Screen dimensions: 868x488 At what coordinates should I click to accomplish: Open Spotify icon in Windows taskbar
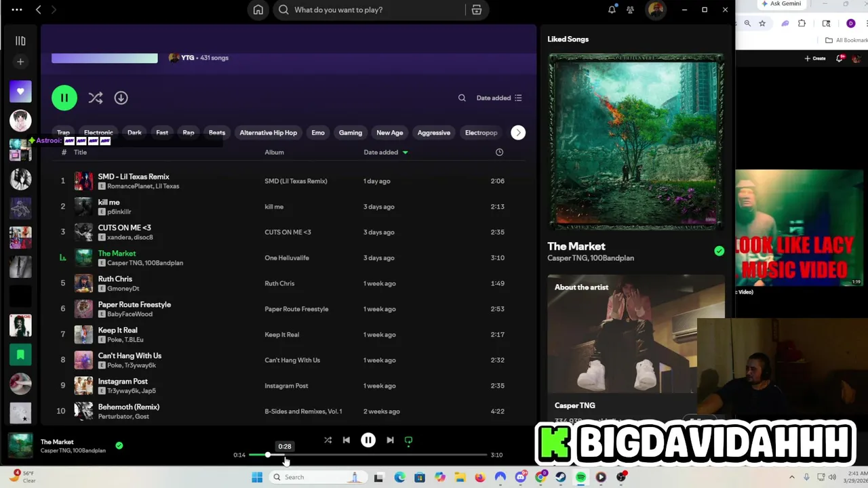point(581,477)
